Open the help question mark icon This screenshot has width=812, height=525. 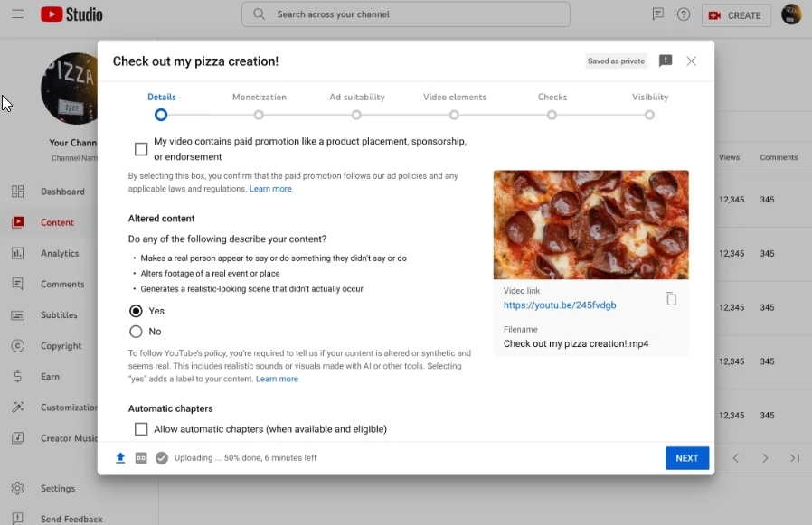684,14
